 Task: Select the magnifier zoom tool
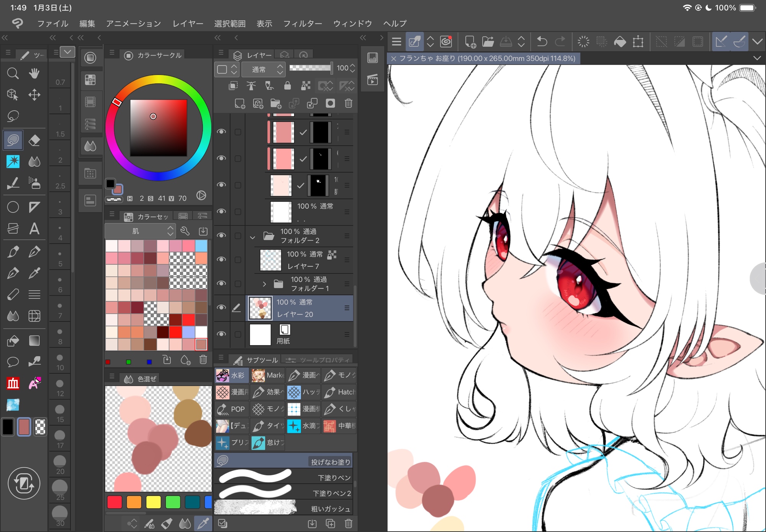[x=13, y=73]
